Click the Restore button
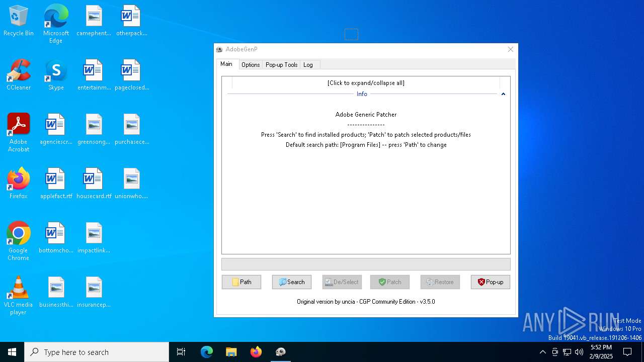644x362 pixels. 440,282
